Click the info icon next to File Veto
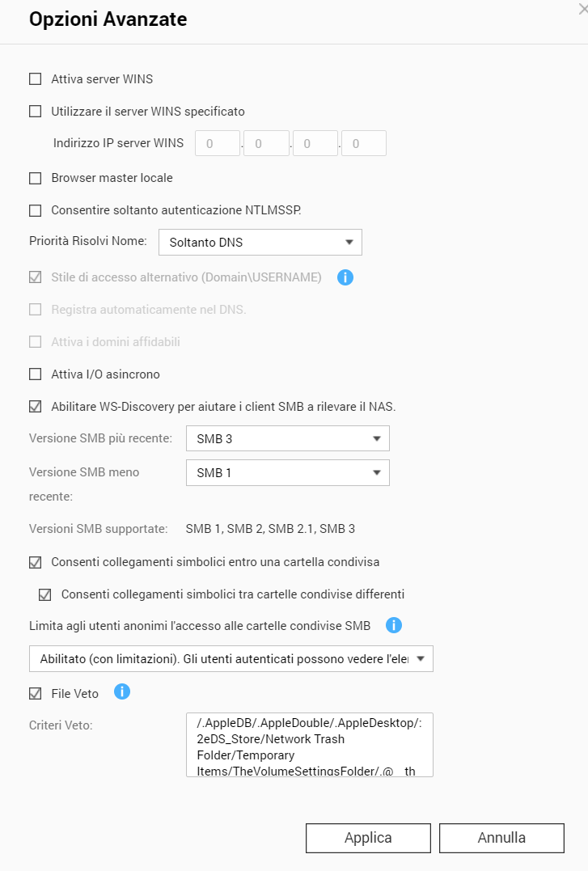This screenshot has height=871, width=588. [x=122, y=691]
